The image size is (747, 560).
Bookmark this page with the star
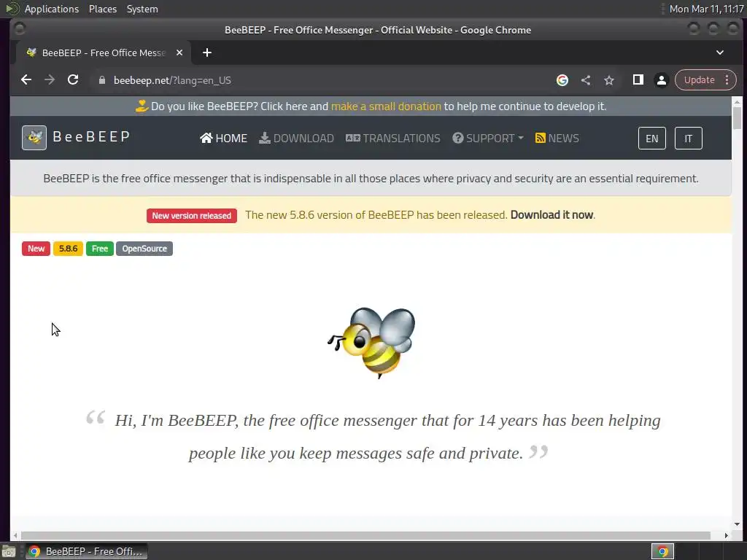click(609, 80)
